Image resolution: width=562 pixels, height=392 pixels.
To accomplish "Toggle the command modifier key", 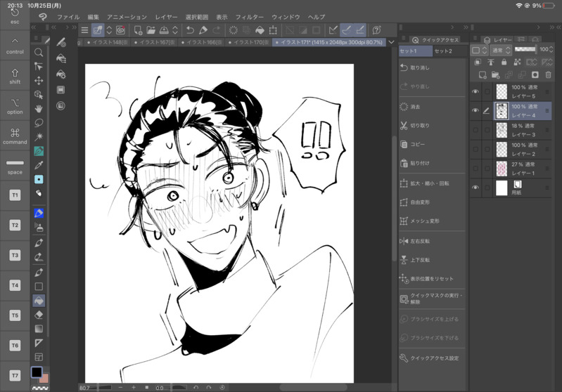I will click(x=15, y=136).
